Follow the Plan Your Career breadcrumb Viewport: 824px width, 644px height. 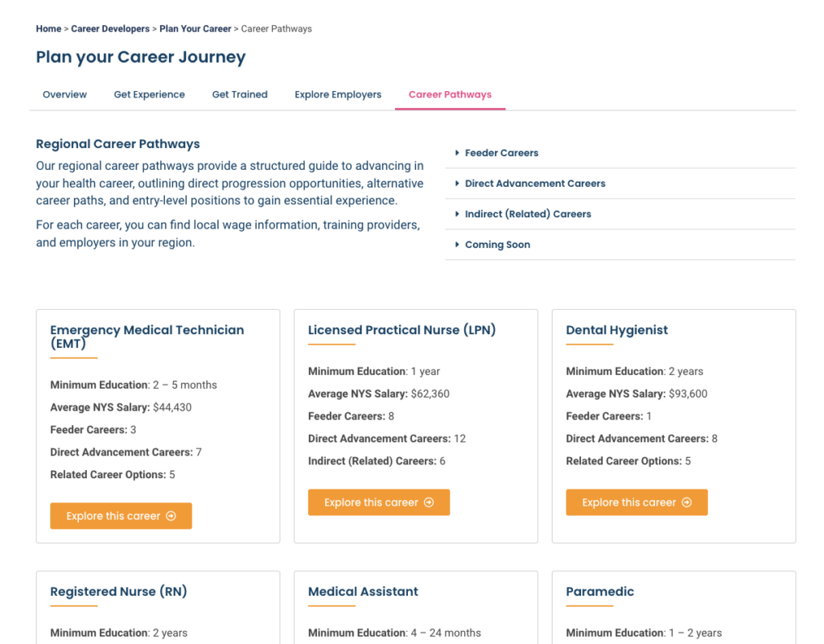coord(196,29)
